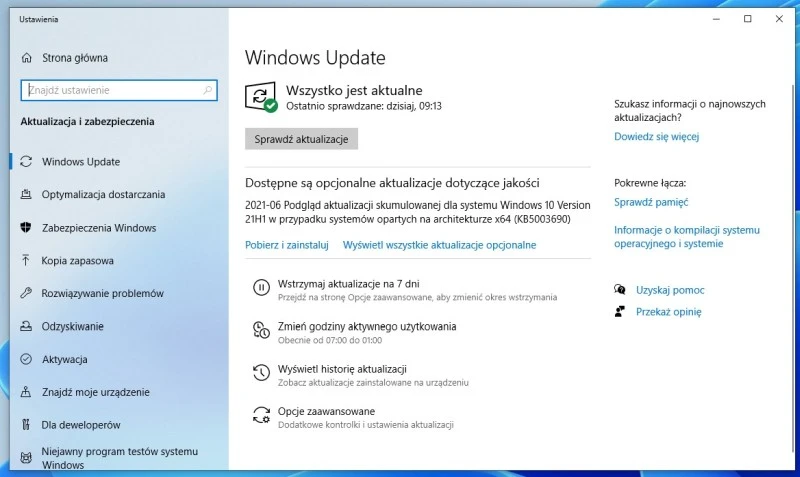Screen dimensions: 800x477
Task: Click the update status icon with green checkmark
Action: [261, 97]
